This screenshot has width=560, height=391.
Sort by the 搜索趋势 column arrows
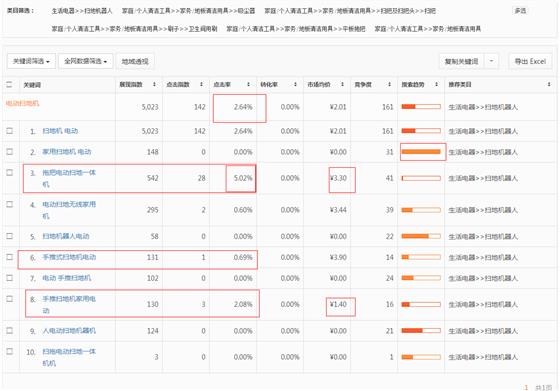pos(436,85)
